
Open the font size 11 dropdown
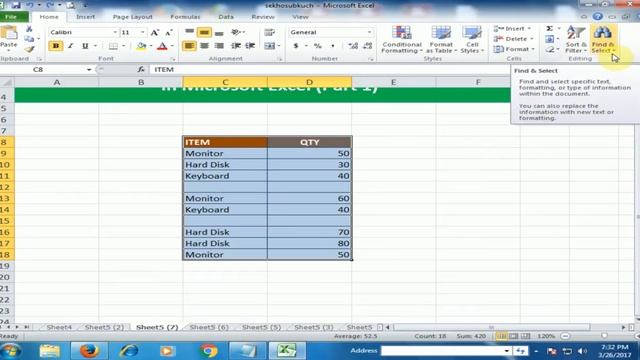[x=142, y=32]
